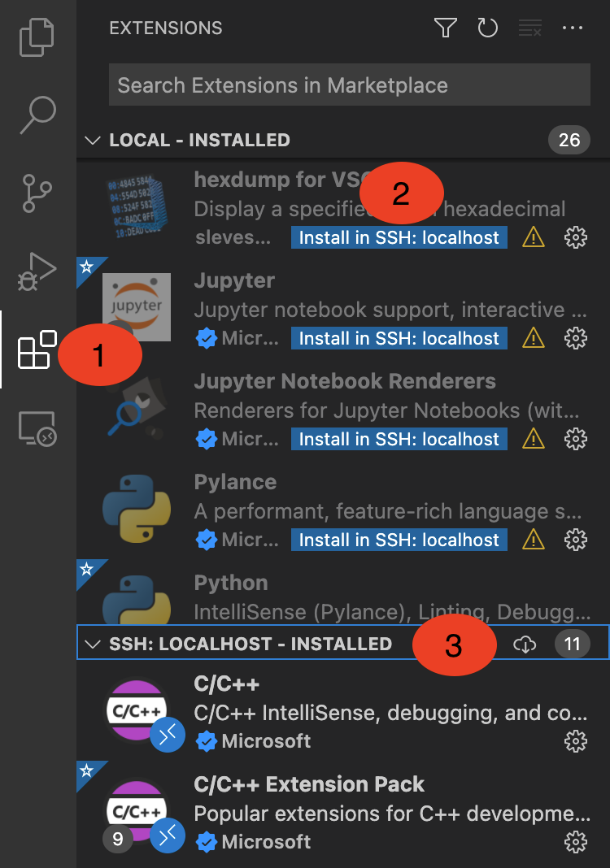Click the Jupyter extension logo thumbnail
Viewport: 610px width, 868px height.
pyautogui.click(x=137, y=306)
